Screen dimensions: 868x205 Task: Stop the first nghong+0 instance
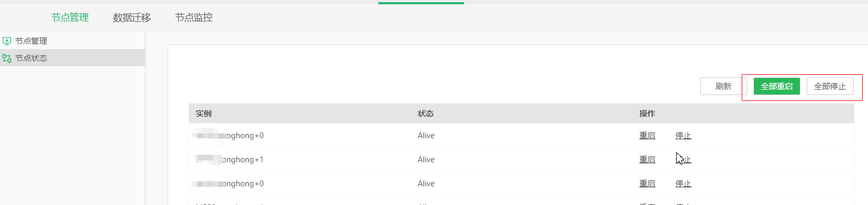click(x=683, y=136)
